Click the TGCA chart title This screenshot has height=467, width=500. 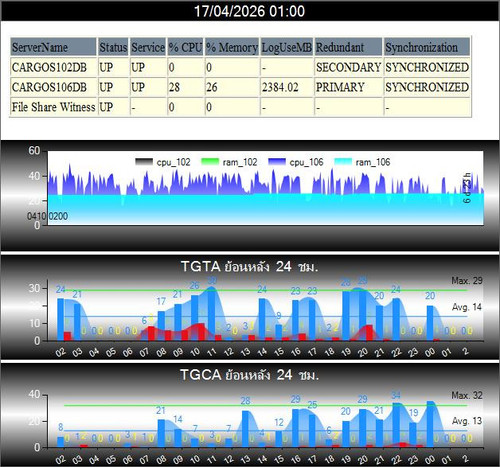pos(249,375)
